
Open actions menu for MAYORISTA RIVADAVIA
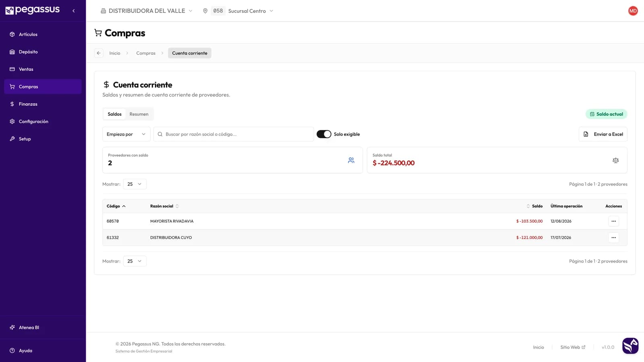613,221
